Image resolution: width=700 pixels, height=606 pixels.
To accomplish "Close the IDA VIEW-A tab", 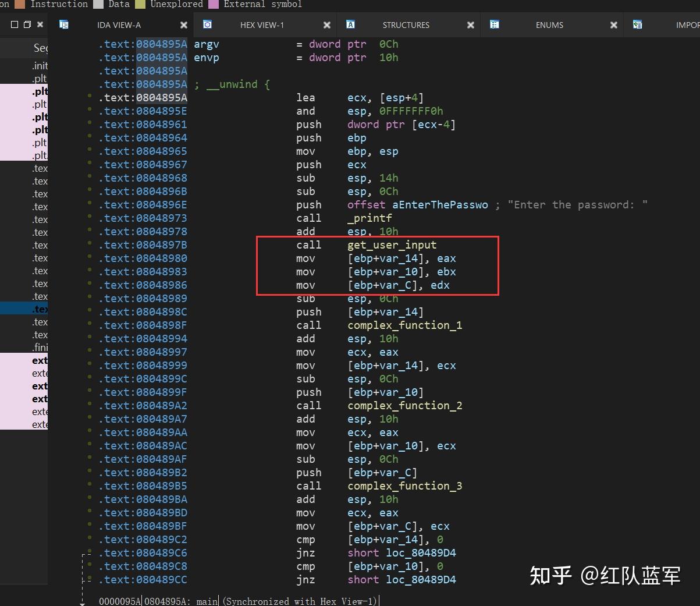I will tap(184, 25).
